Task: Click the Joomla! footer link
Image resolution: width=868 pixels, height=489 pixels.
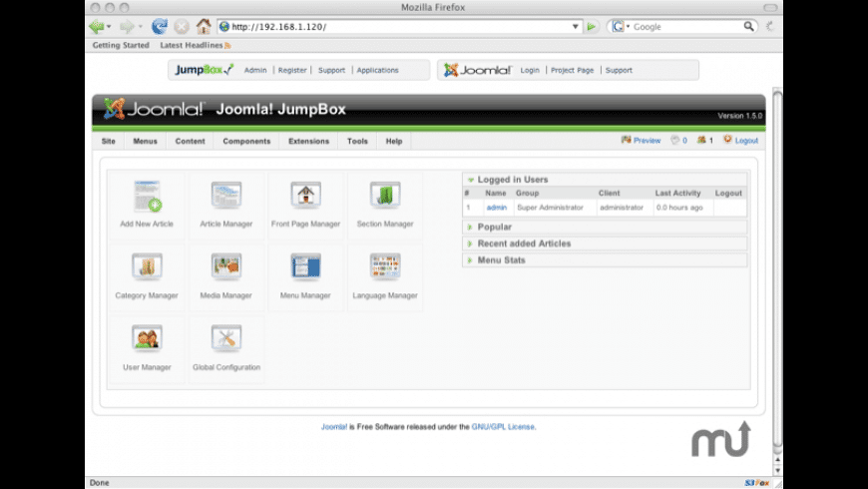Action: (x=334, y=427)
